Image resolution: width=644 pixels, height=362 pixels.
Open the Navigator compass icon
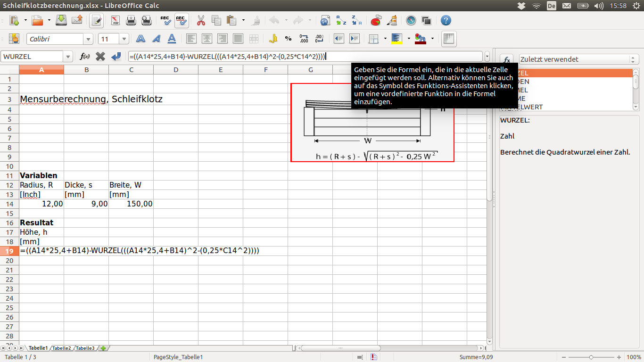tap(411, 20)
